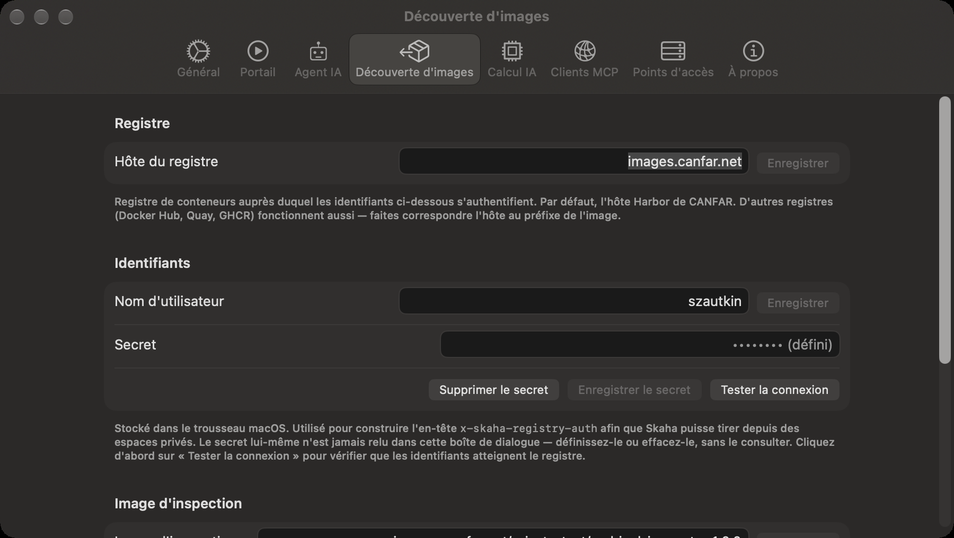Click the x-skaha-registry-auth header text
954x538 pixels.
529,428
